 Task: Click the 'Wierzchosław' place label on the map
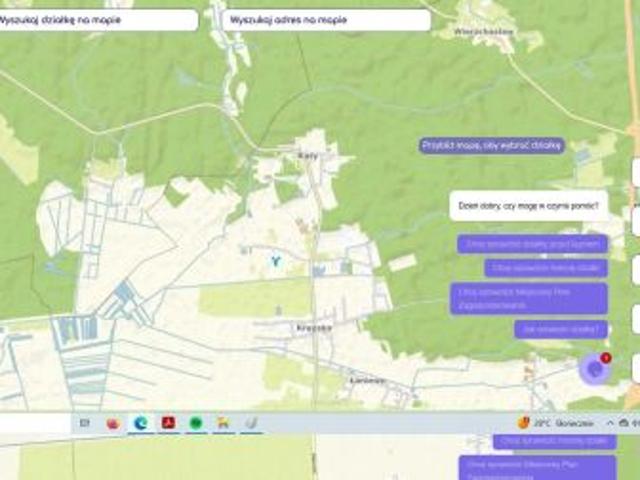pyautogui.click(x=483, y=31)
